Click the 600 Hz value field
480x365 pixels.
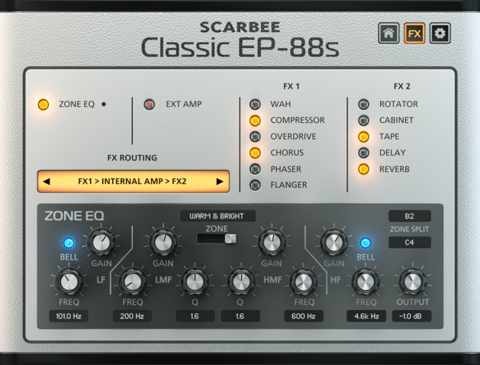[x=303, y=316]
